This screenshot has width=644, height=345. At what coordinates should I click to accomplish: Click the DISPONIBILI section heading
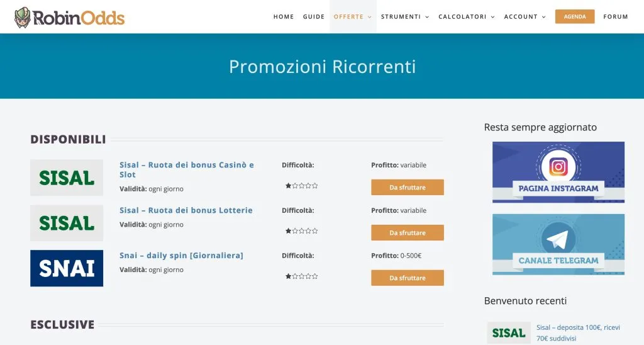click(68, 139)
